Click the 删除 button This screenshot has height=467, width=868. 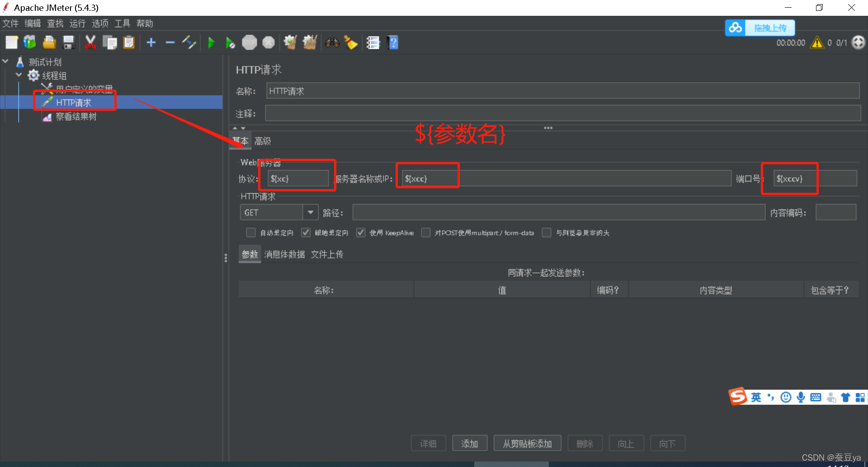pyautogui.click(x=585, y=443)
